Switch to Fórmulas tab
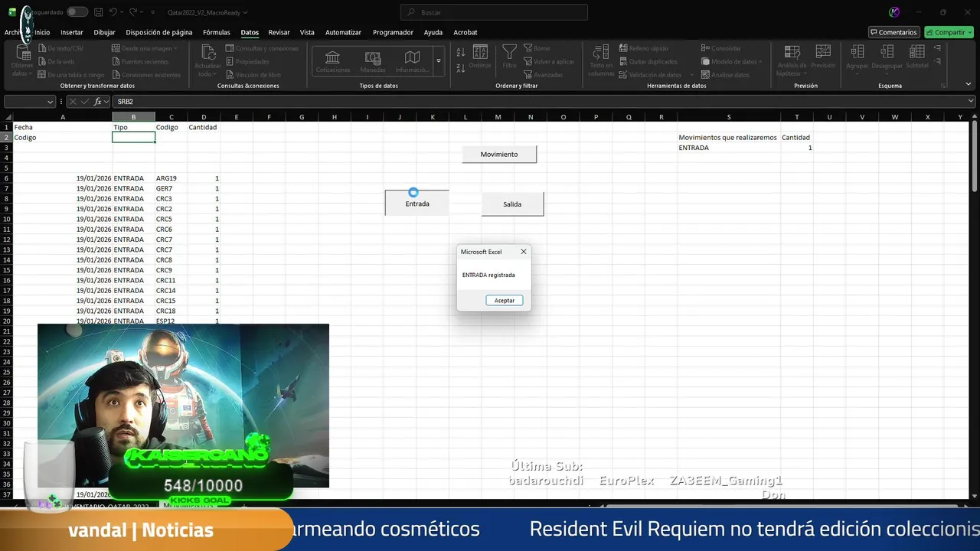The width and height of the screenshot is (980, 551). 217,32
